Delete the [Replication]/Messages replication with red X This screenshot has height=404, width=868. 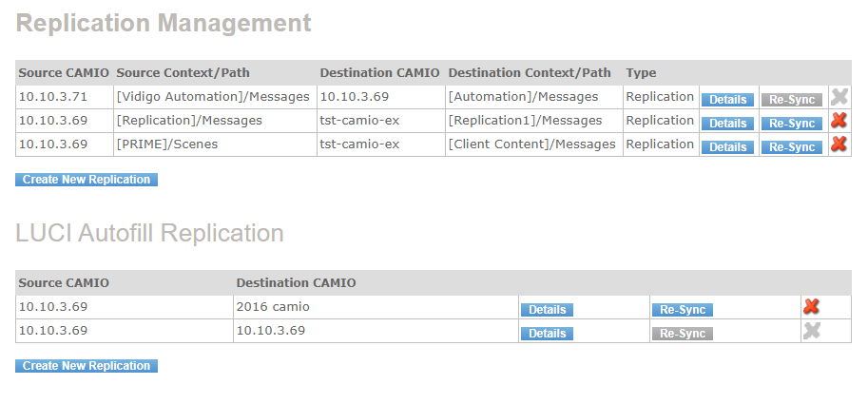click(x=839, y=121)
